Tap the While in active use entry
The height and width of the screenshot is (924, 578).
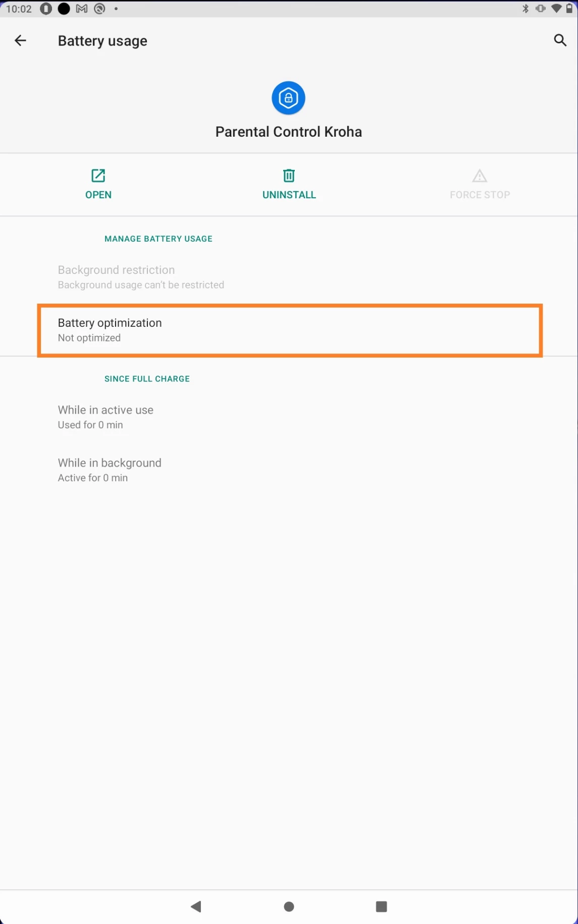106,417
